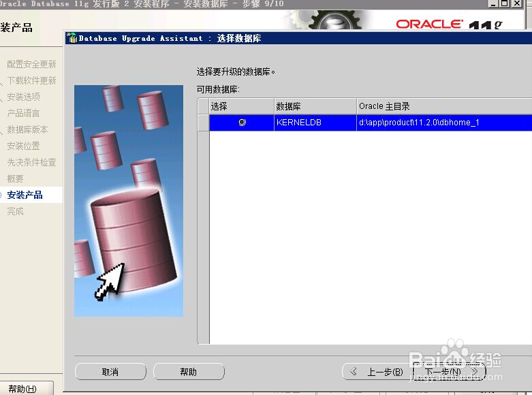532x395 pixels.
Task: Click the 数据库 column header
Action: point(315,106)
